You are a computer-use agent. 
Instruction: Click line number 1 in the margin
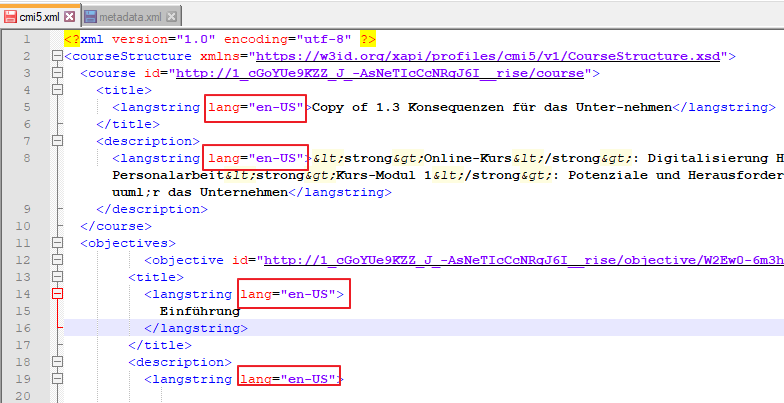(26, 39)
